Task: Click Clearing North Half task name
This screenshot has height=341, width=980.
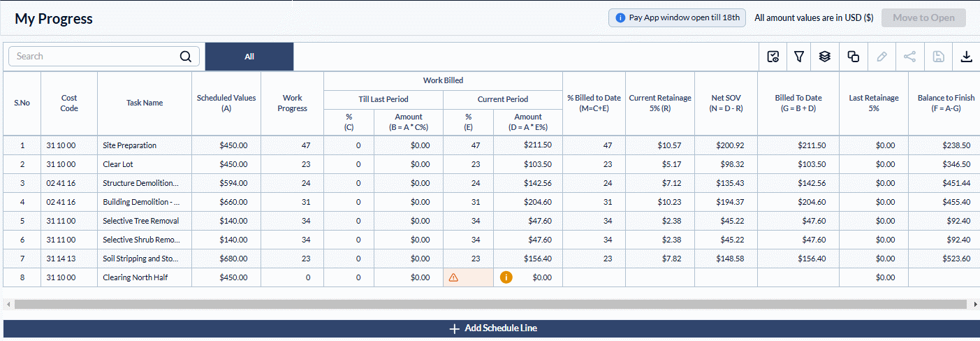Action: 136,277
